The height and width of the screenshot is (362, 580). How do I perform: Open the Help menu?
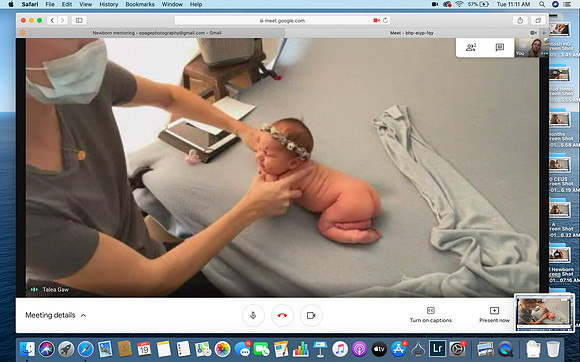coord(196,4)
